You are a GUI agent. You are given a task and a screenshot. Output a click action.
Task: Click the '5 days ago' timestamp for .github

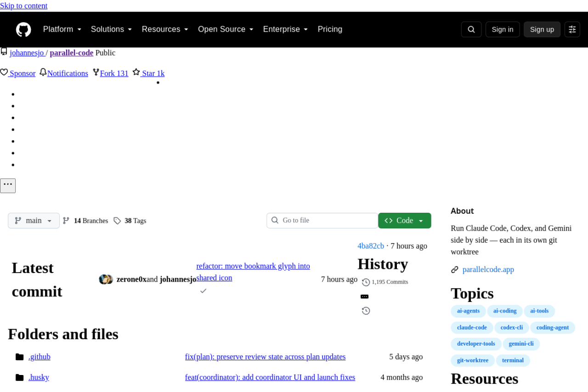[406, 357]
